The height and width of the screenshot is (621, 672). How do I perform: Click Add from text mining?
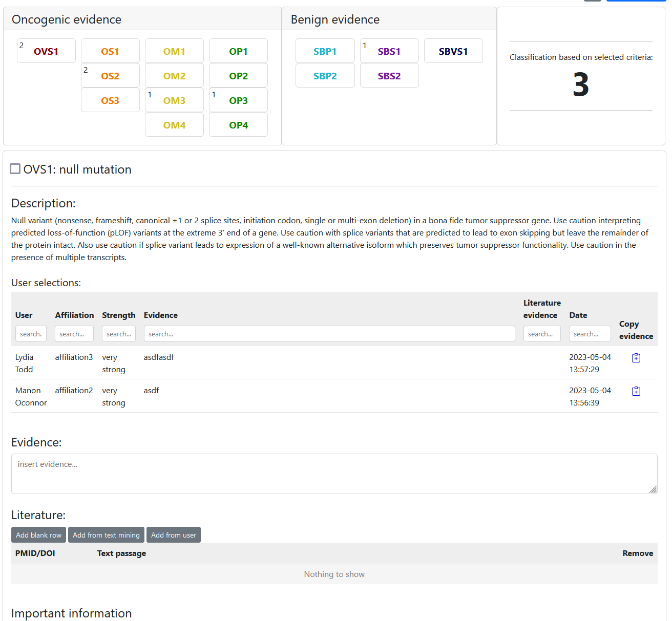106,535
